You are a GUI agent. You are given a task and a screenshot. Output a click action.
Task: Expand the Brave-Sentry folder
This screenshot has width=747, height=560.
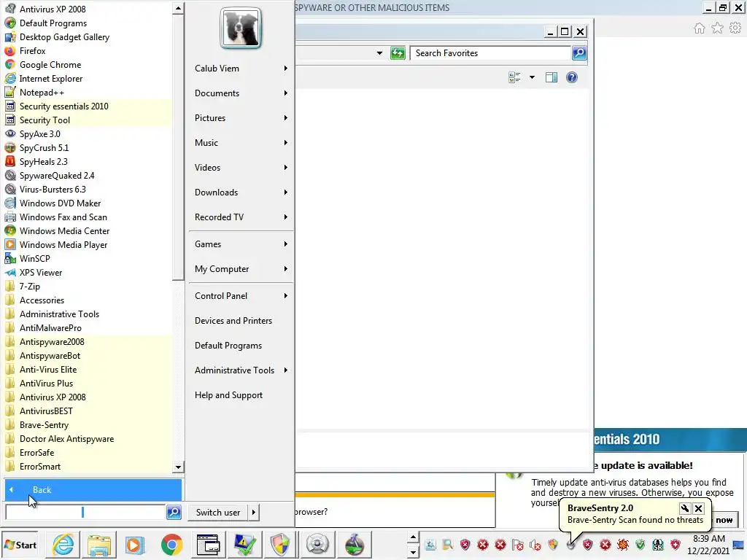click(44, 425)
